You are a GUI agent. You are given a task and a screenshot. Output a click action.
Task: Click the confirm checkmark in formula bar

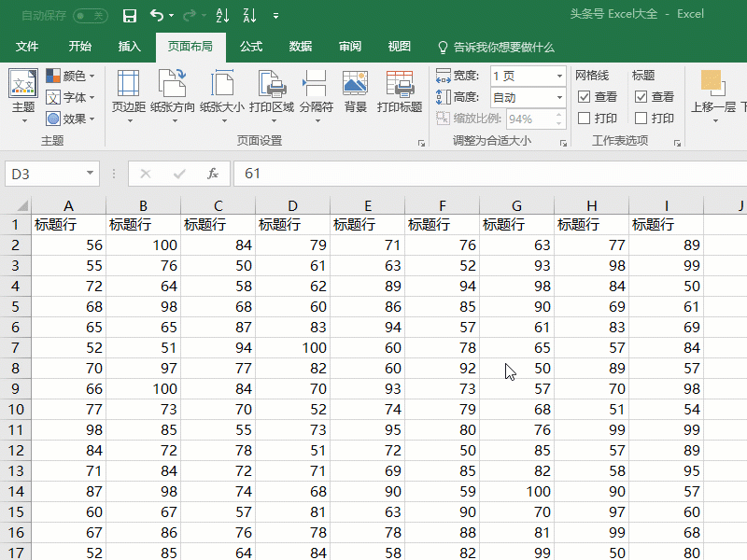tap(179, 175)
